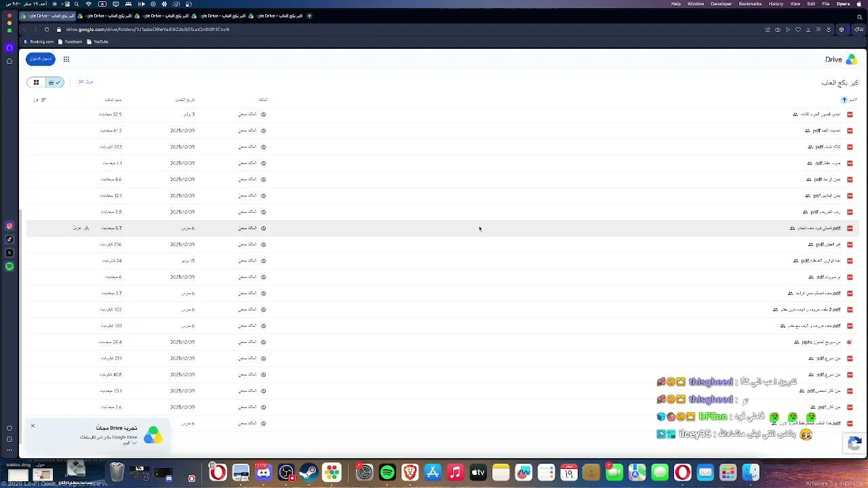
Task: Open Opera sidebar Aria AI icon
Action: coord(9,47)
